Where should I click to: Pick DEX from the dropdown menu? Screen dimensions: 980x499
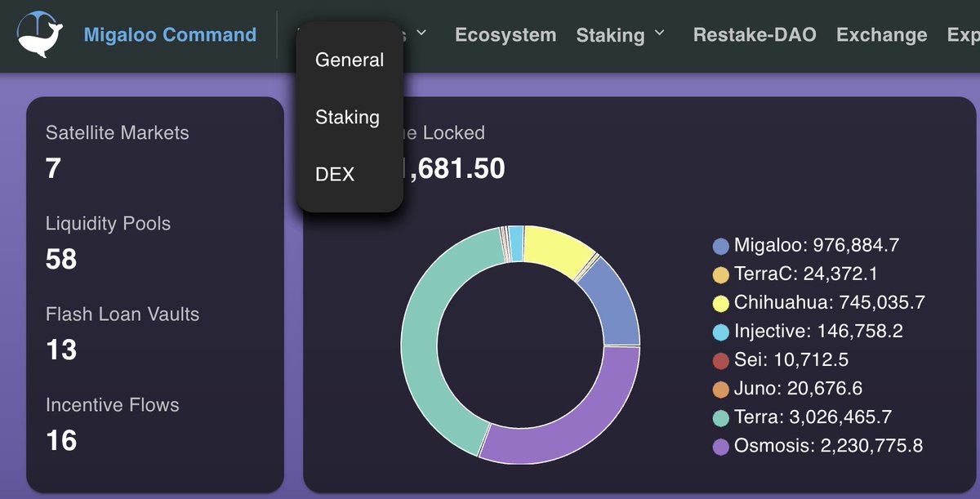pos(335,174)
